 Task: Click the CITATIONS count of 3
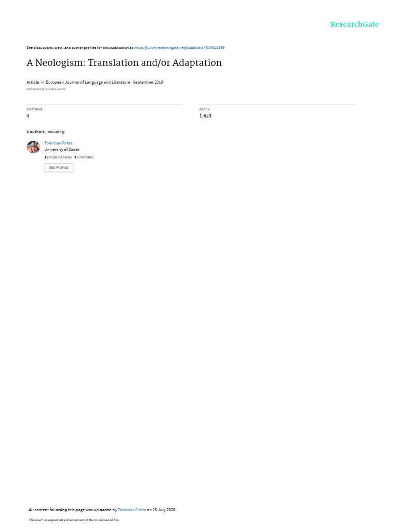pyautogui.click(x=28, y=116)
